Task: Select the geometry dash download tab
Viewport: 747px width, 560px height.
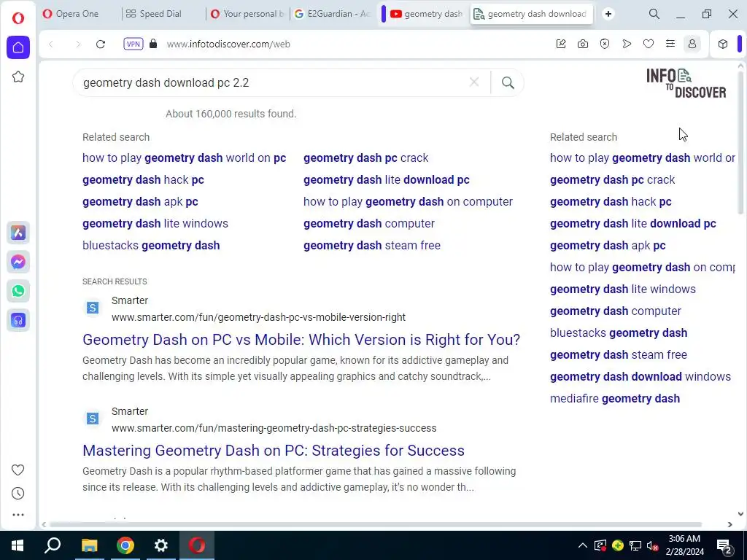Action: coord(532,14)
